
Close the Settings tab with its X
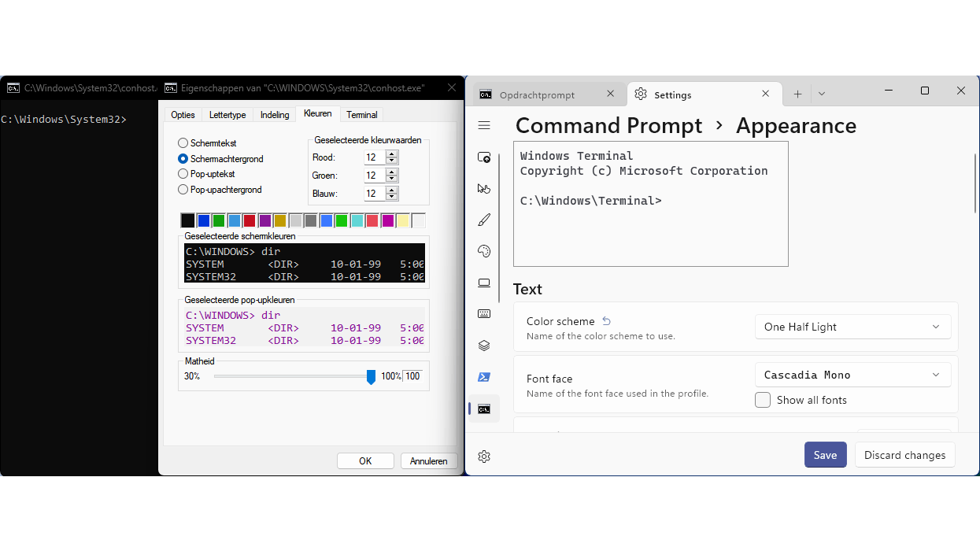click(x=766, y=94)
